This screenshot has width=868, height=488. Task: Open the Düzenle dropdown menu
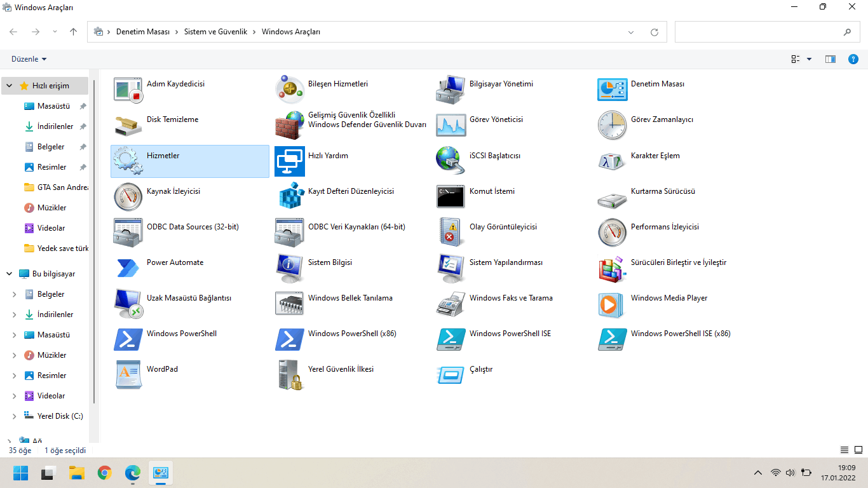click(x=29, y=59)
